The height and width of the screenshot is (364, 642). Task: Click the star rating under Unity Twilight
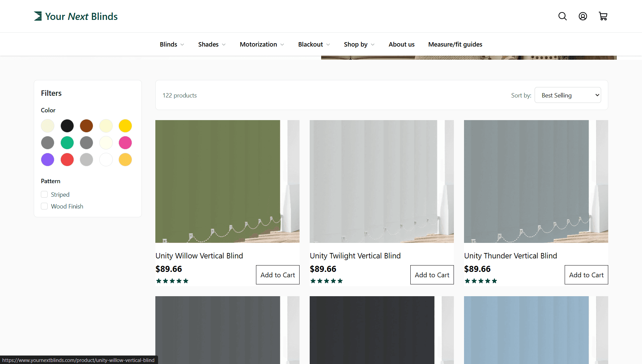[327, 281]
